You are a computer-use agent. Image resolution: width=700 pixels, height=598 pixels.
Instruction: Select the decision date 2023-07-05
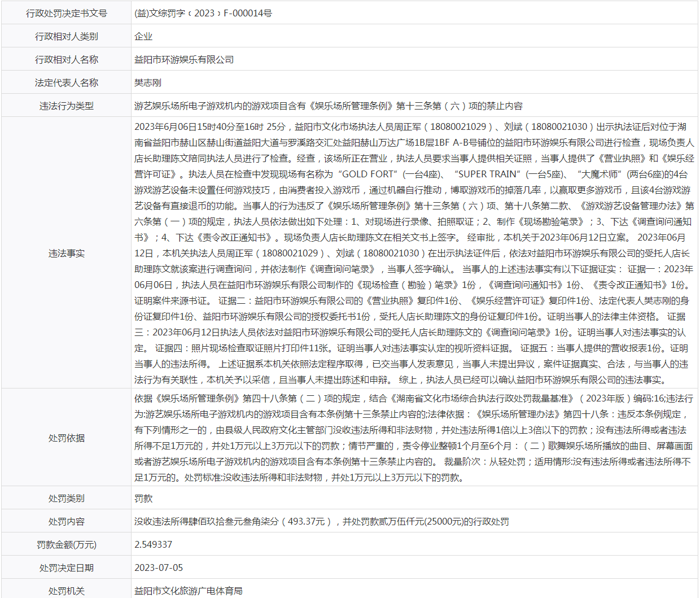pyautogui.click(x=159, y=568)
